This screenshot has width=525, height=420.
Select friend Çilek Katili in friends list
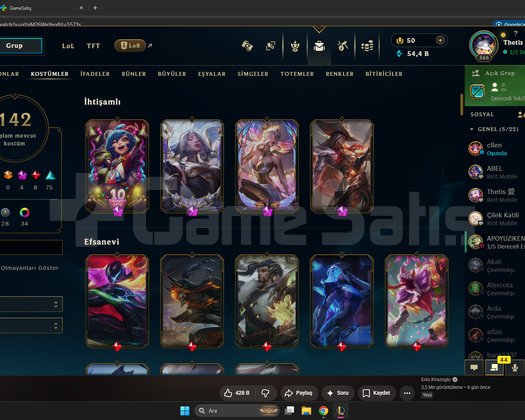point(495,218)
